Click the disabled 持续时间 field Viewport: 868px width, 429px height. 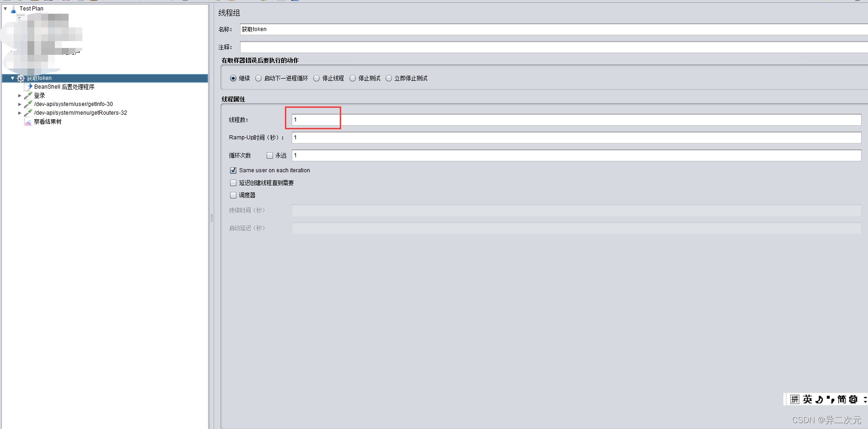[576, 210]
